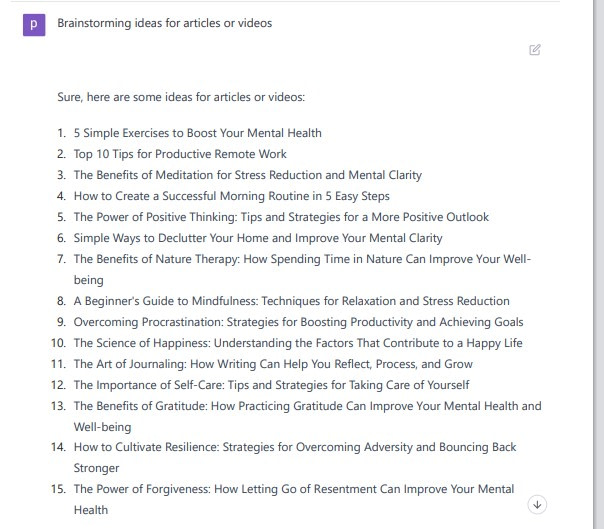Click the prompt text 'Brainstorming ideas for articles or videos'
This screenshot has height=529, width=604.
pos(164,23)
